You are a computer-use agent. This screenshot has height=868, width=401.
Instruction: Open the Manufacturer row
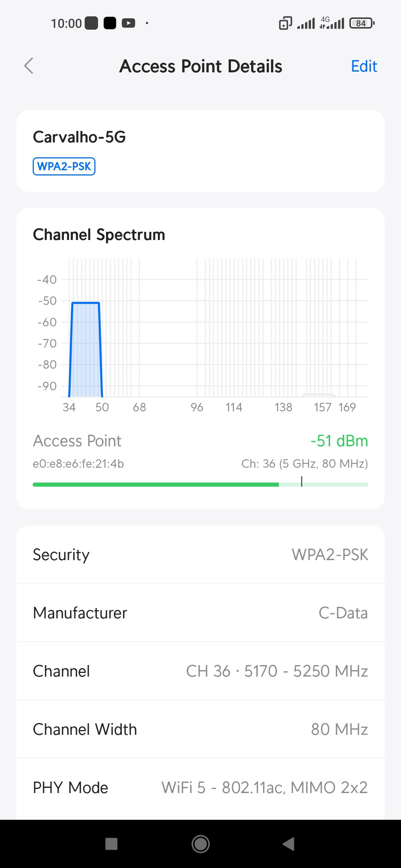pos(200,613)
